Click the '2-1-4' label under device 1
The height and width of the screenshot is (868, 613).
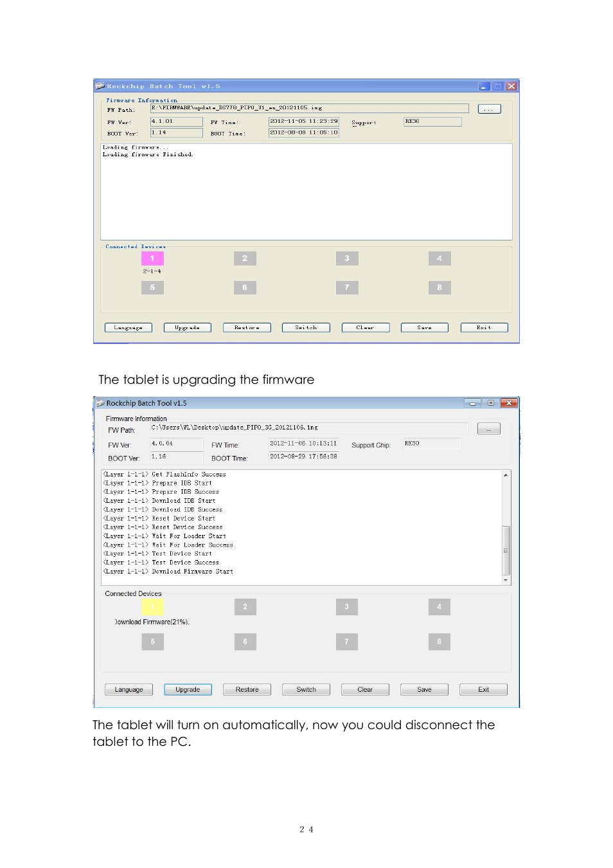pyautogui.click(x=152, y=271)
